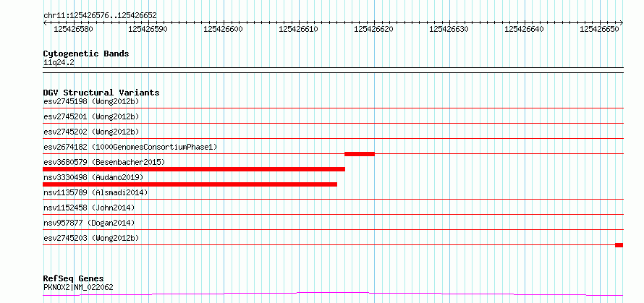Click ruler position 125426590
This screenshot has width=644, height=303.
[x=148, y=29]
